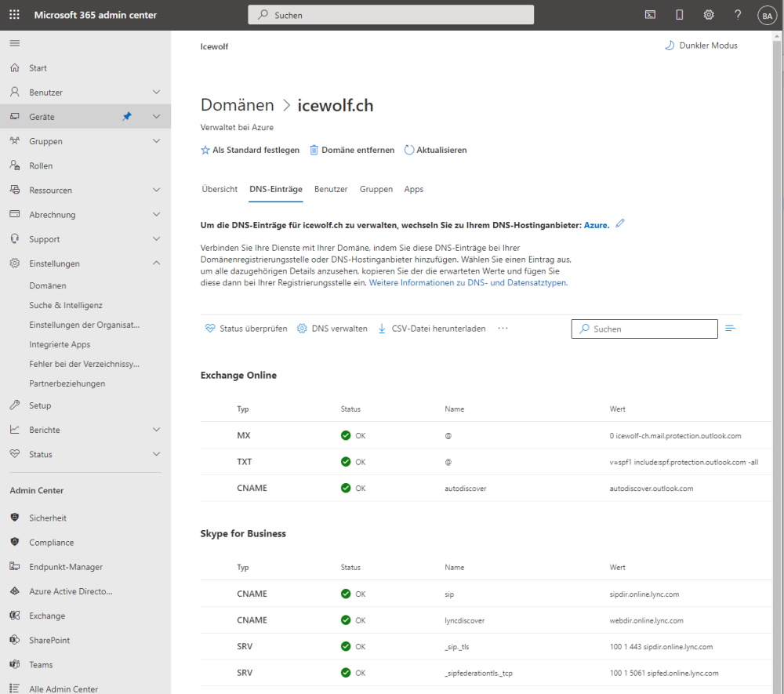Select the DNS-Einträge tab

276,189
